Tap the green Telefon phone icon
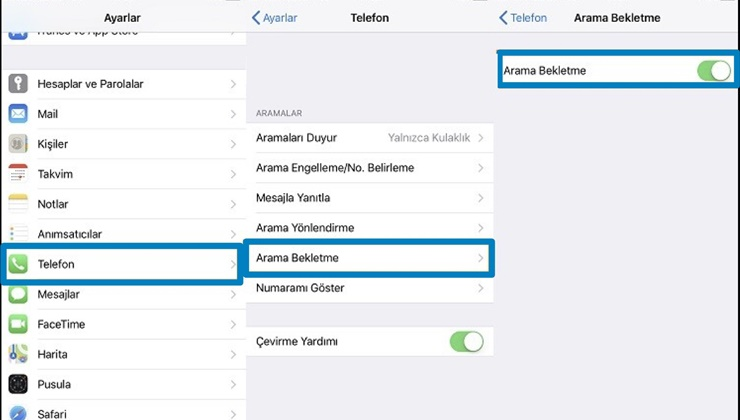The image size is (740, 420). [x=18, y=264]
